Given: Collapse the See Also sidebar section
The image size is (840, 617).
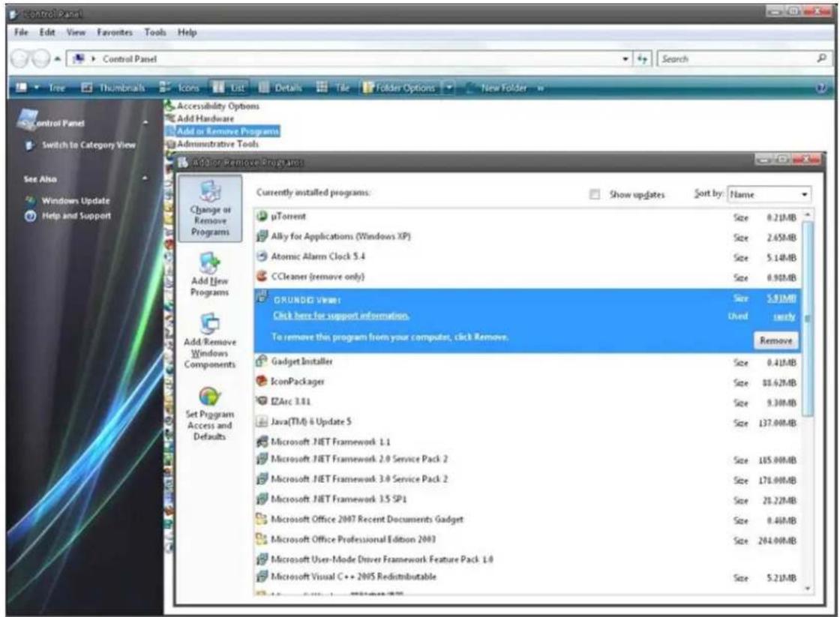Looking at the screenshot, I should click(x=145, y=178).
